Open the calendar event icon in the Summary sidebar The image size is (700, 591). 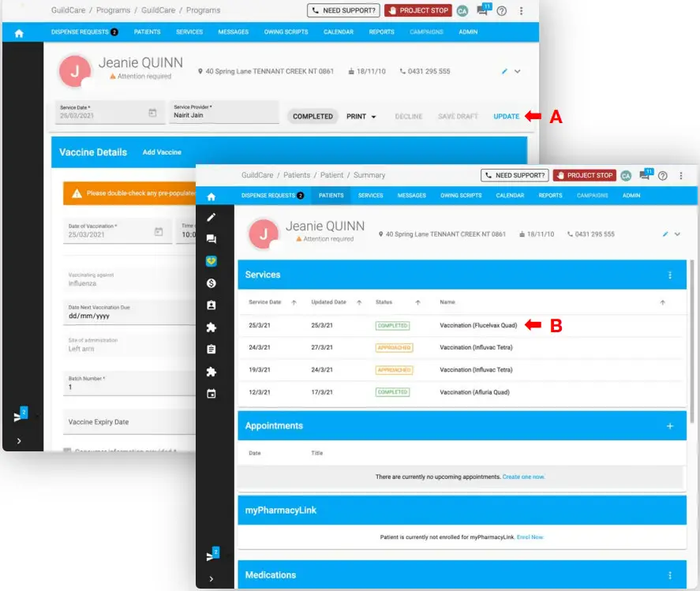211,393
